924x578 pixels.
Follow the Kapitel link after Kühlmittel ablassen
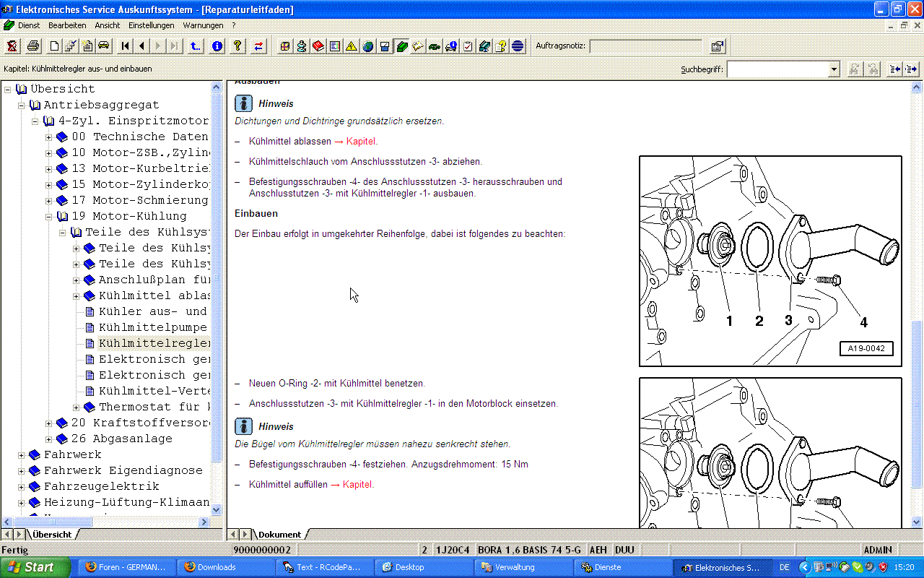[x=361, y=142]
